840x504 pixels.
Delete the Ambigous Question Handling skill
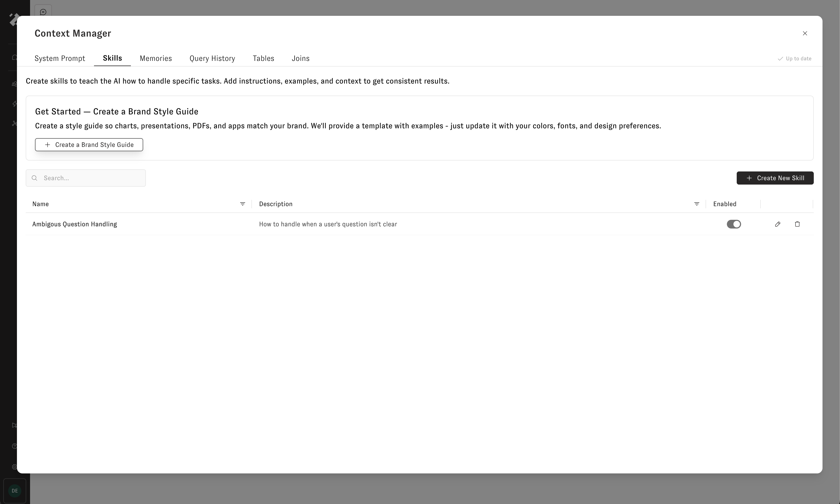tap(797, 224)
